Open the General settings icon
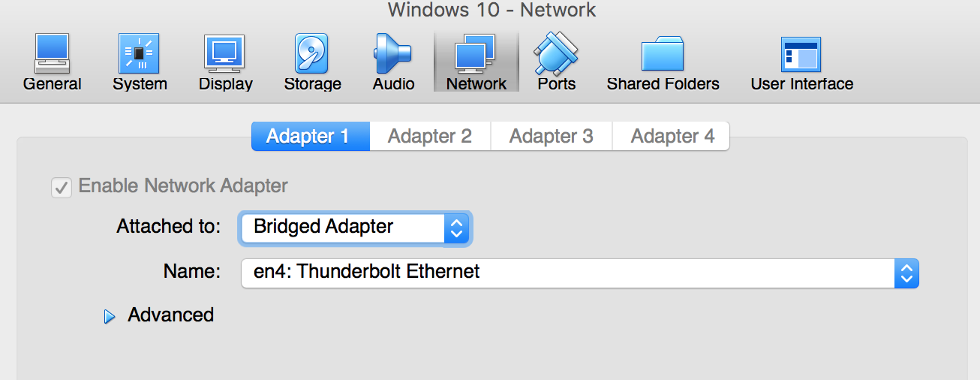Viewport: 980px width, 380px height. coord(52,53)
